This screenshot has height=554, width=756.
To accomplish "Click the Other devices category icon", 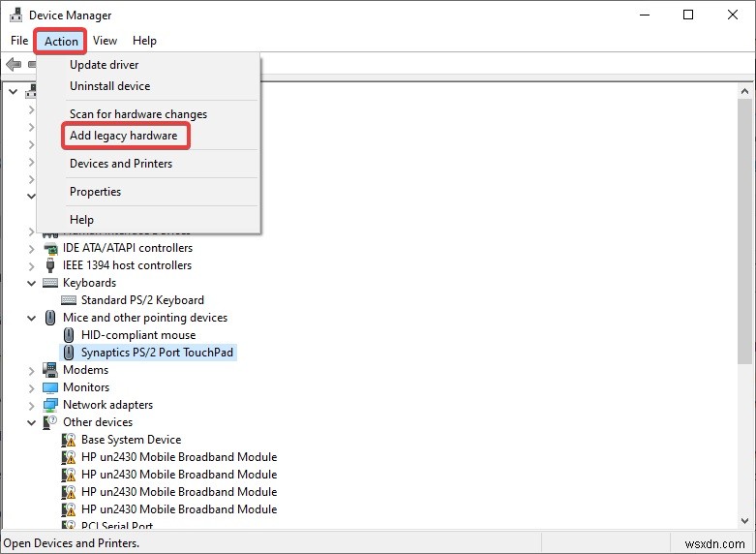I will tap(50, 422).
